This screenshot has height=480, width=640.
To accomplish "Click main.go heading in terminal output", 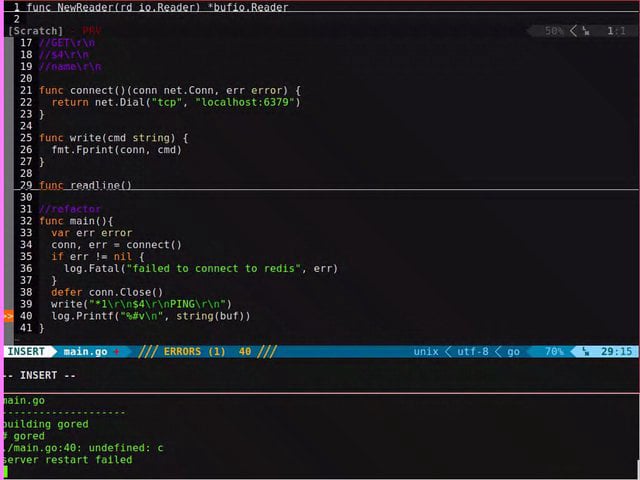I will click(24, 401).
